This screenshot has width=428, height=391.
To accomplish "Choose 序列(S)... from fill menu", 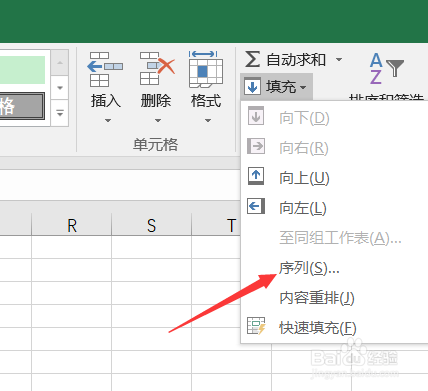I will (334, 268).
